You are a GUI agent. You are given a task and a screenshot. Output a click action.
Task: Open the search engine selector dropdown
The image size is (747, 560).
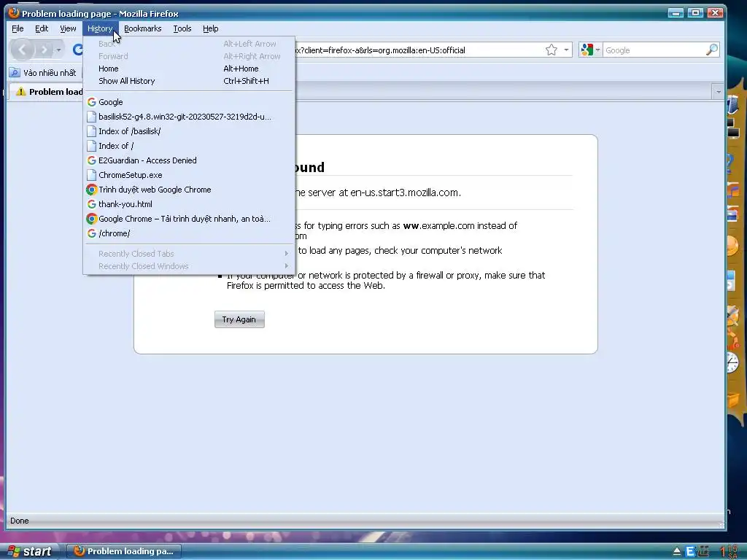pyautogui.click(x=597, y=50)
